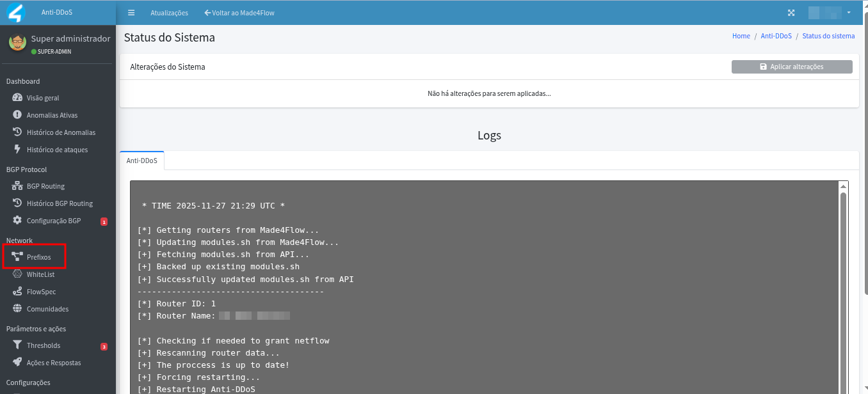Open the Atualizações menu
Image resolution: width=868 pixels, height=394 pixels.
[168, 12]
